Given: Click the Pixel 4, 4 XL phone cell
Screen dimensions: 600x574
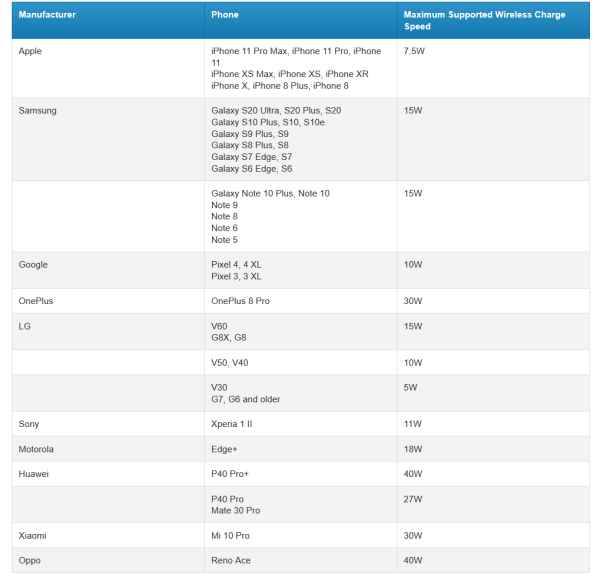Looking at the screenshot, I should coord(301,270).
